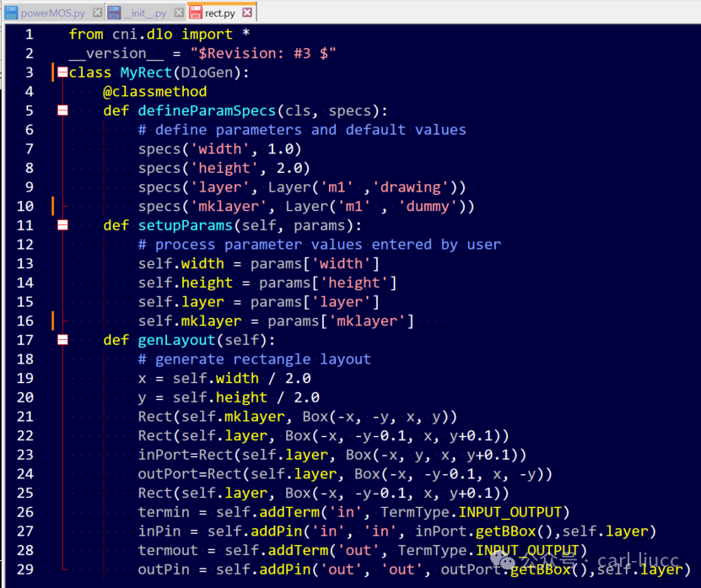
Task: Click 'y = self.height / 2.0' line
Action: coord(229,397)
